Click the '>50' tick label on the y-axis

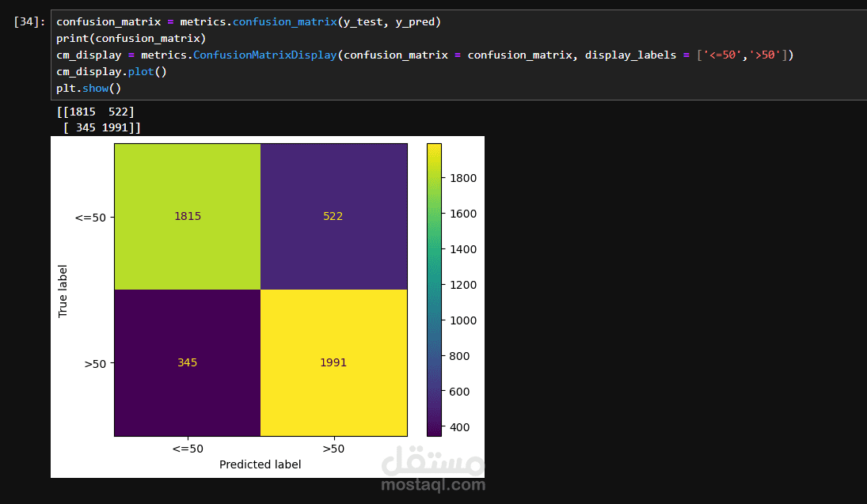click(x=95, y=364)
